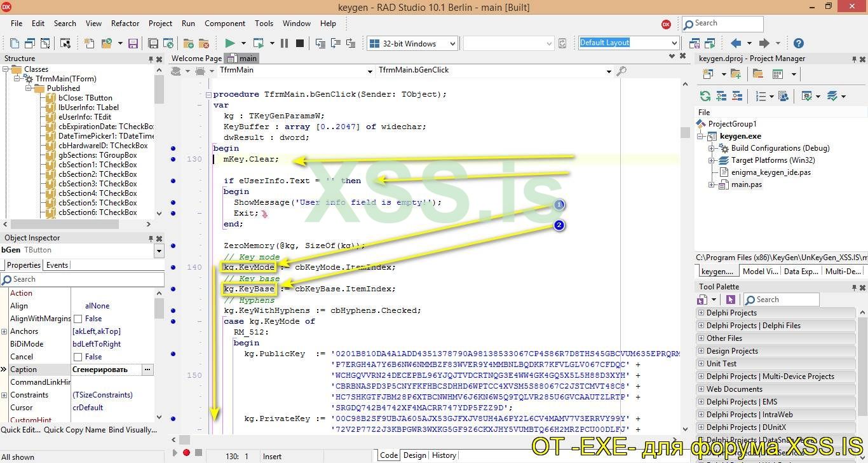Toggle breakpoint on line 130 gutter dot
868x463 pixels.
(173, 159)
